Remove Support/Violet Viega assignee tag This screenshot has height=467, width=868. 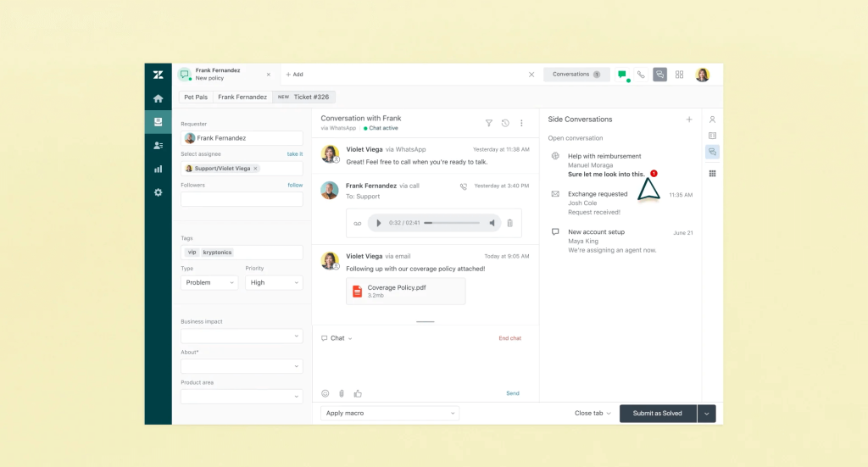[256, 169]
